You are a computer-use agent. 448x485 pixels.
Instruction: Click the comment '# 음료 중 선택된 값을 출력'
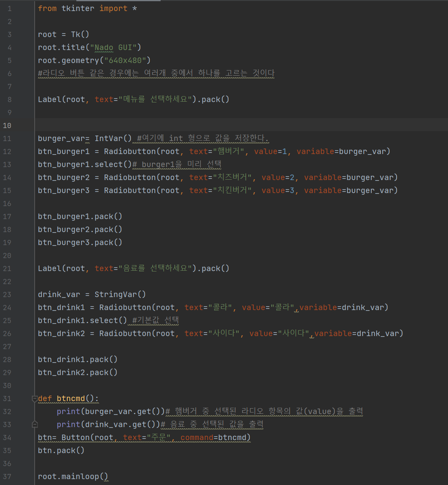tap(212, 424)
